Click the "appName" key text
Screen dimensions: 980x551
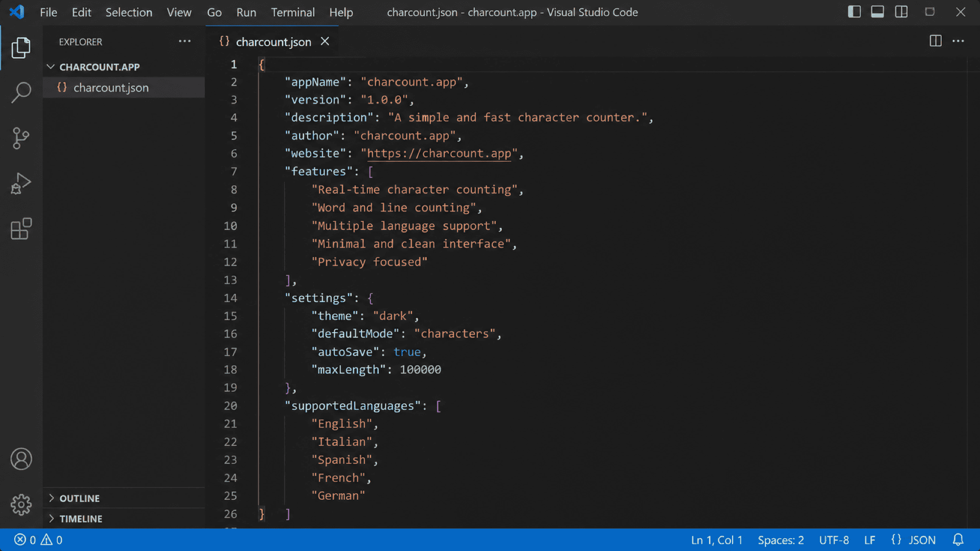click(x=315, y=82)
